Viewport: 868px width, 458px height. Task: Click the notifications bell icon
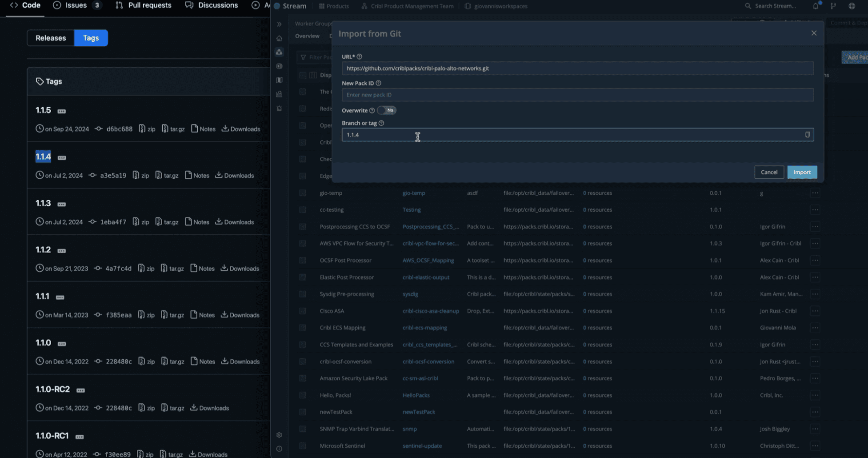click(816, 6)
